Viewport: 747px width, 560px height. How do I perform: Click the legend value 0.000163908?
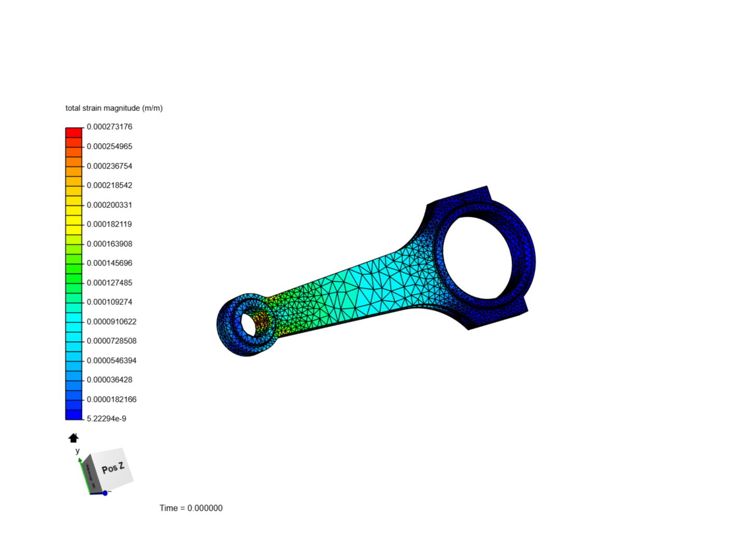pos(109,244)
